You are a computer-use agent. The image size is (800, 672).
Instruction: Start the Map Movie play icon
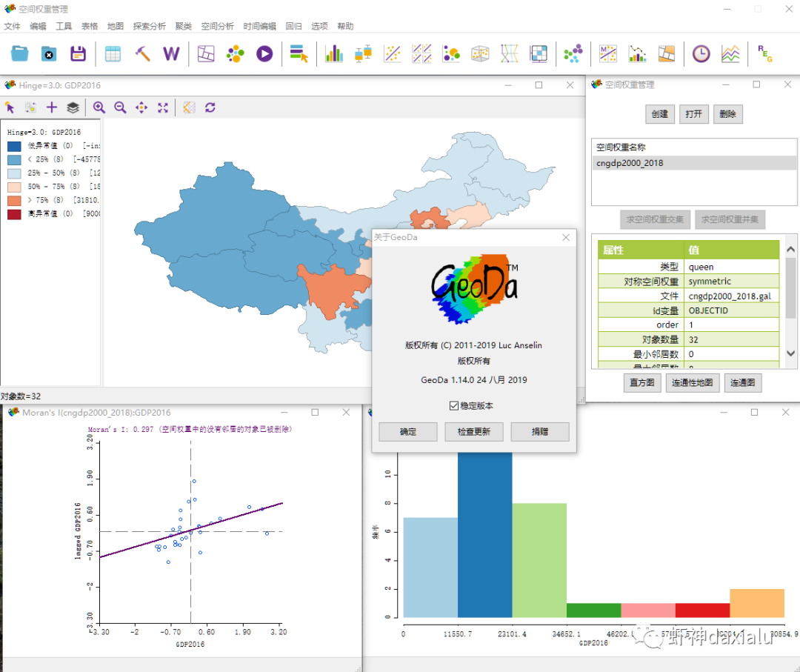pos(264,53)
